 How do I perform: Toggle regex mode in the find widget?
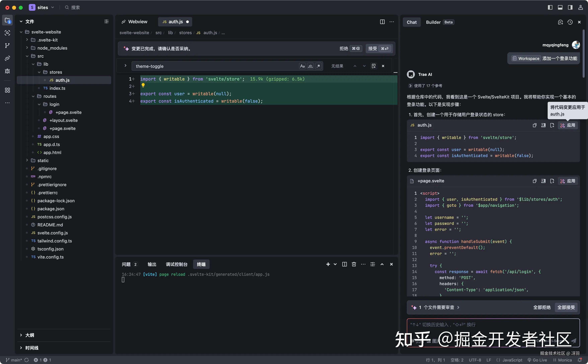click(318, 66)
